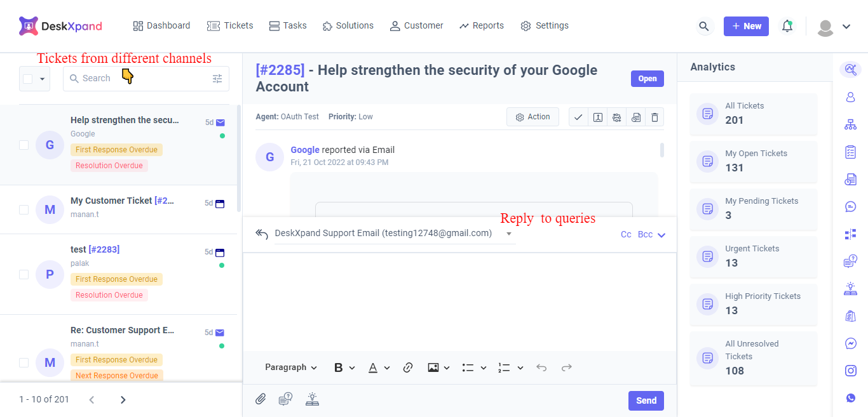The image size is (868, 417).
Task: Check the test #2283 ticket checkbox
Action: [x=24, y=274]
